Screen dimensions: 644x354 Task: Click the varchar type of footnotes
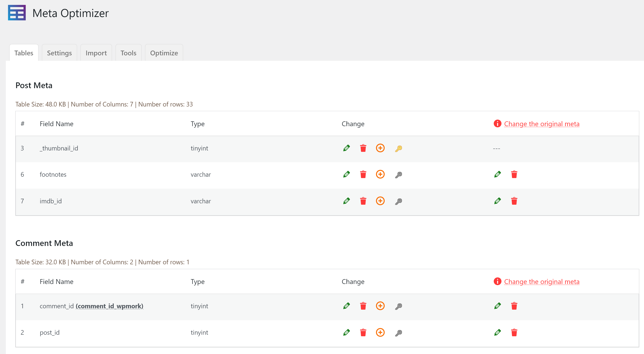pyautogui.click(x=201, y=175)
